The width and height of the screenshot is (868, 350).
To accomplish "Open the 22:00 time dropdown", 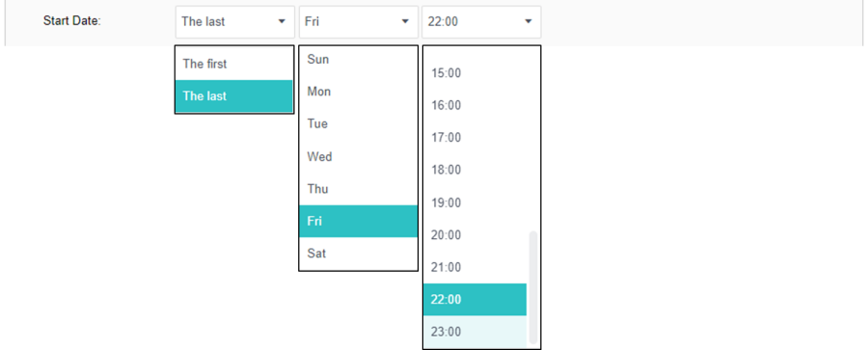I will (481, 22).
